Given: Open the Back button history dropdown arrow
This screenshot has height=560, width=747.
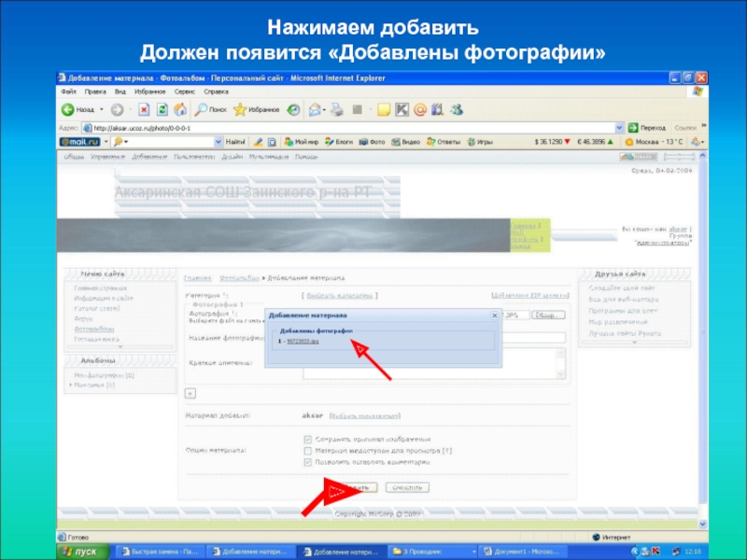Looking at the screenshot, I should [x=102, y=110].
